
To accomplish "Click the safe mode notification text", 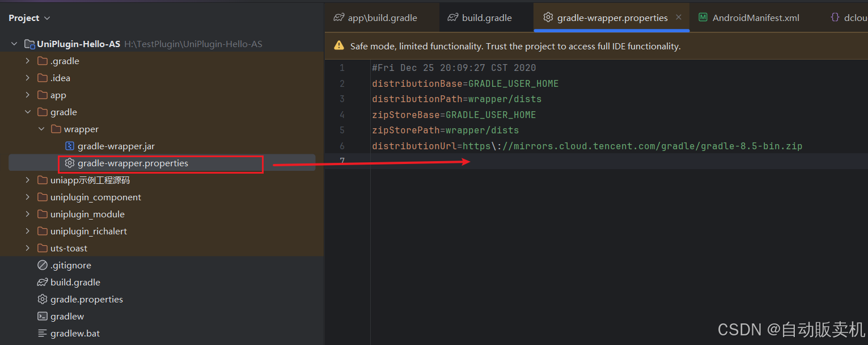I will click(515, 47).
